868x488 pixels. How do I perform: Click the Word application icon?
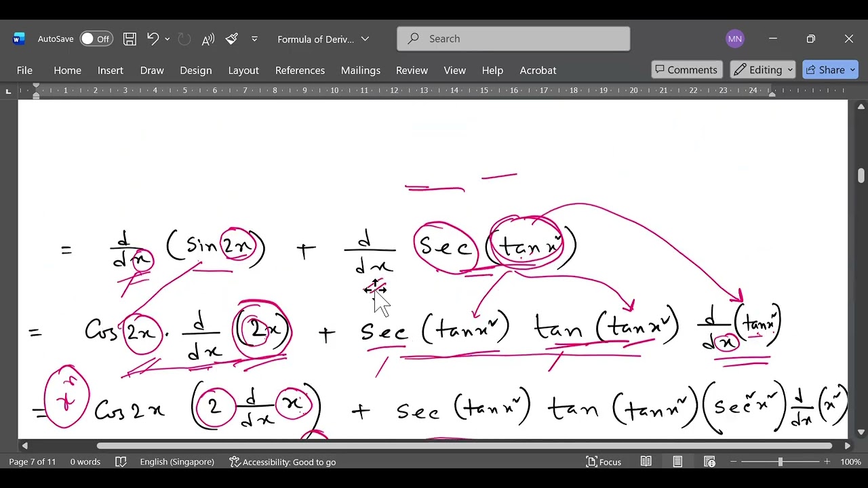[19, 39]
